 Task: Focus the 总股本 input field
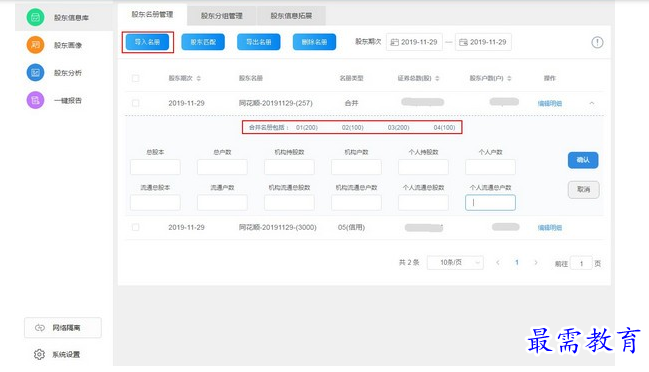(155, 167)
